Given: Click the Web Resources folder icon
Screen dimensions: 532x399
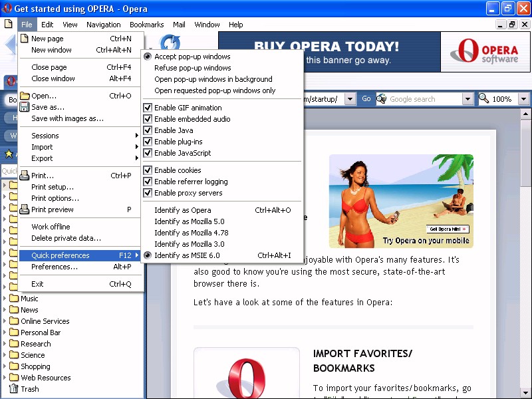Looking at the screenshot, I should coord(14,378).
